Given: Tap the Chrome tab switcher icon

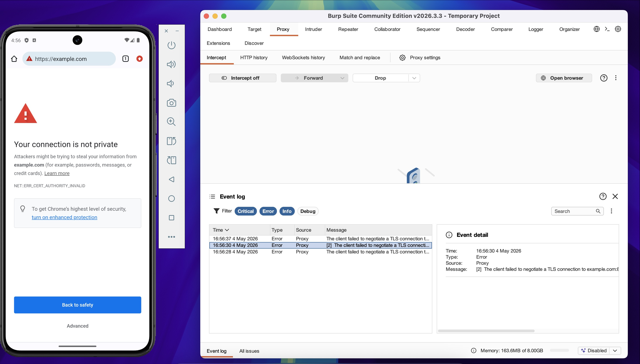Looking at the screenshot, I should pos(125,59).
